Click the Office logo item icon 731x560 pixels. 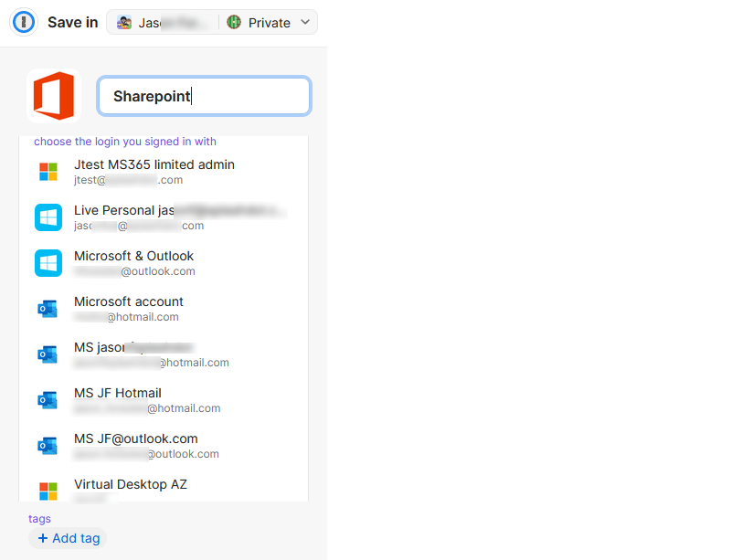pyautogui.click(x=54, y=96)
